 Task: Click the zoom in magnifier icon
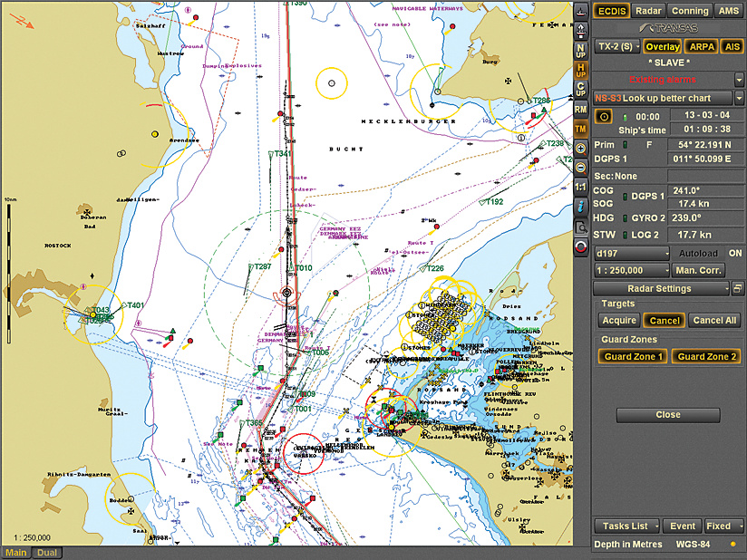click(581, 148)
